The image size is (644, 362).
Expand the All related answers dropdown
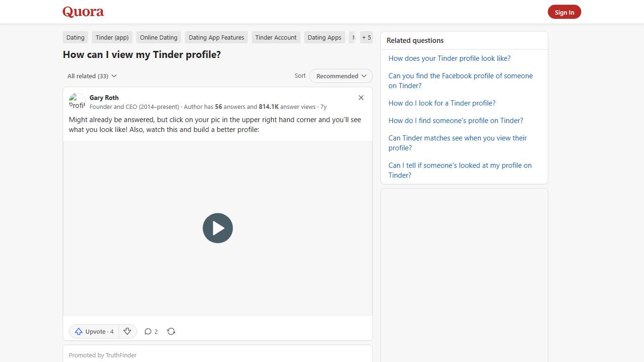[x=91, y=76]
